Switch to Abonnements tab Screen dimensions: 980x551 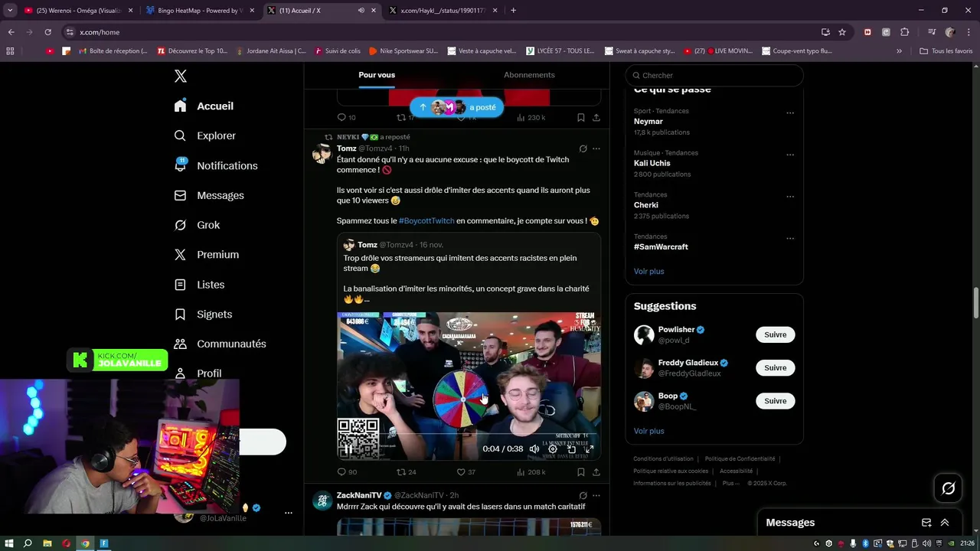(x=529, y=75)
